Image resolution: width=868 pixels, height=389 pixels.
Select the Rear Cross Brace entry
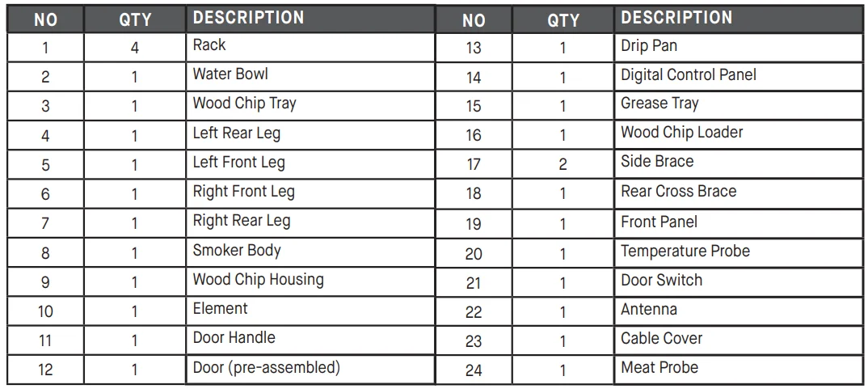pyautogui.click(x=678, y=192)
